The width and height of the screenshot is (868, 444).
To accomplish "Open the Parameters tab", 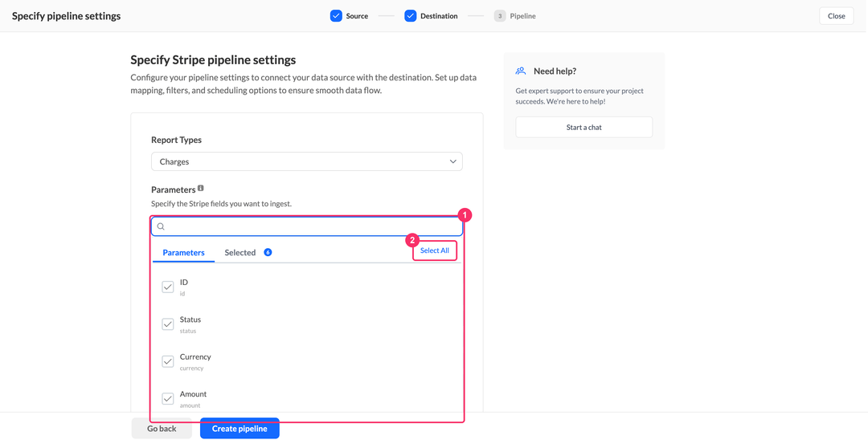I will (184, 253).
